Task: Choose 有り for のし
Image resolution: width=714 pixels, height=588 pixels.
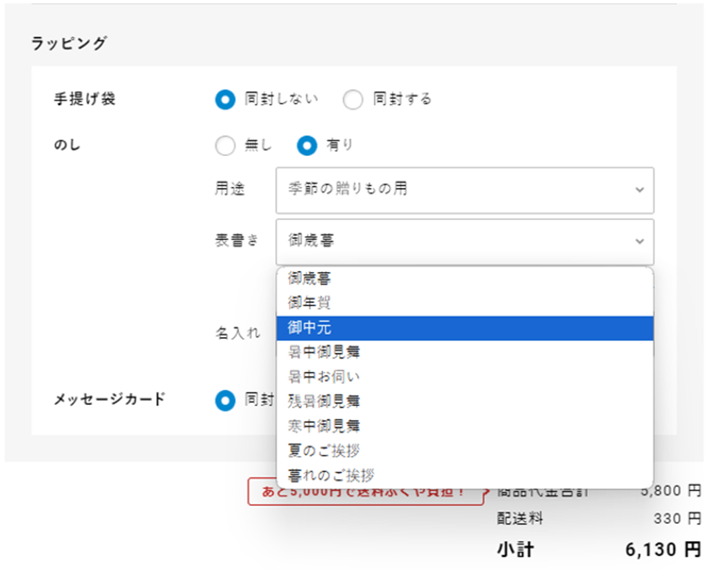Action: 307,145
